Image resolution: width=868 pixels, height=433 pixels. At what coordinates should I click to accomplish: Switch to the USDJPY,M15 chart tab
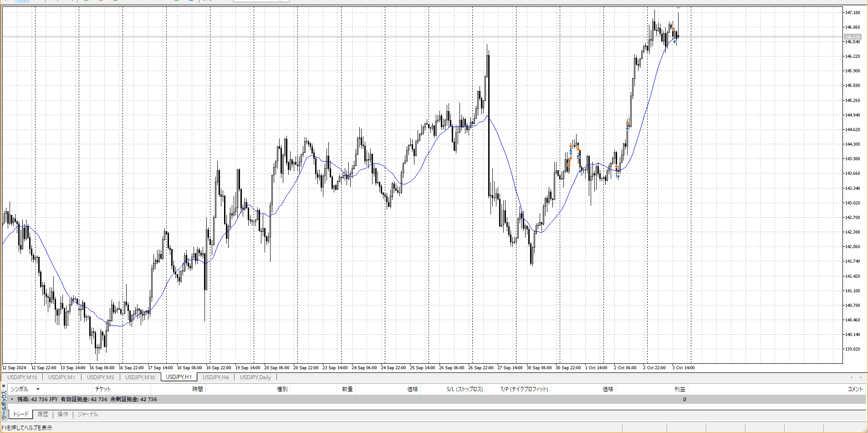pyautogui.click(x=22, y=377)
